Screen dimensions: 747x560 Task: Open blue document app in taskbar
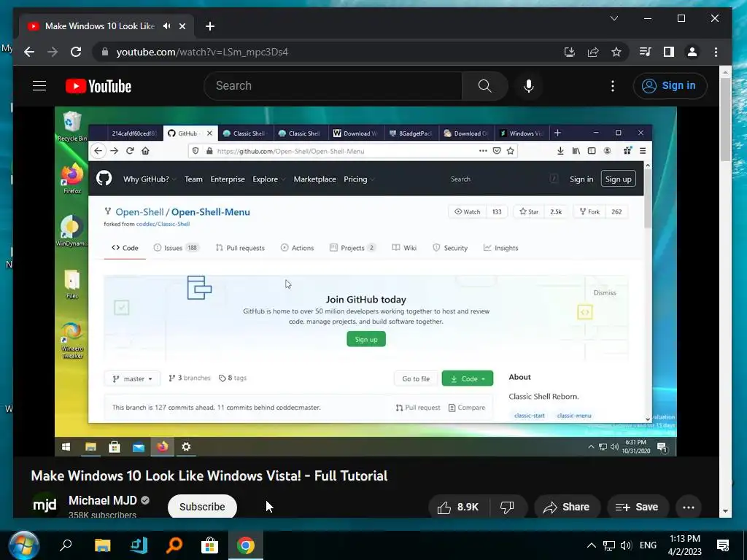[139, 545]
